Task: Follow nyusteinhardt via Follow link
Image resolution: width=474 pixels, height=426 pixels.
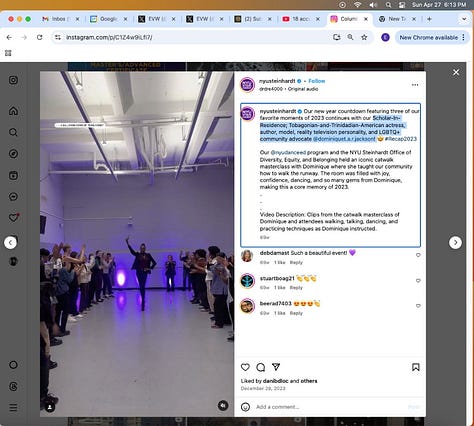Action: (x=317, y=81)
